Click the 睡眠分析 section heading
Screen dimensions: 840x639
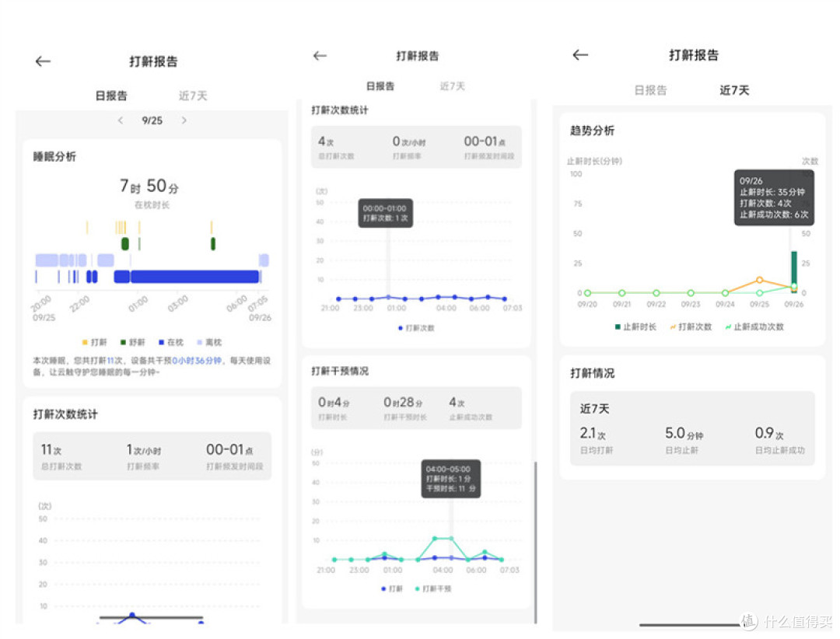[54, 156]
